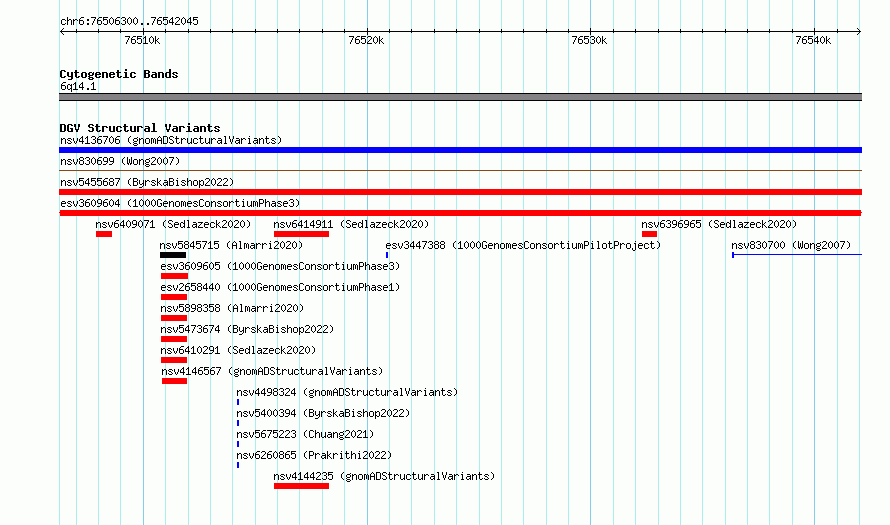The width and height of the screenshot is (890, 525).
Task: Open nsv4146567 (gnomADStructuralVariants) label
Action: 272,371
